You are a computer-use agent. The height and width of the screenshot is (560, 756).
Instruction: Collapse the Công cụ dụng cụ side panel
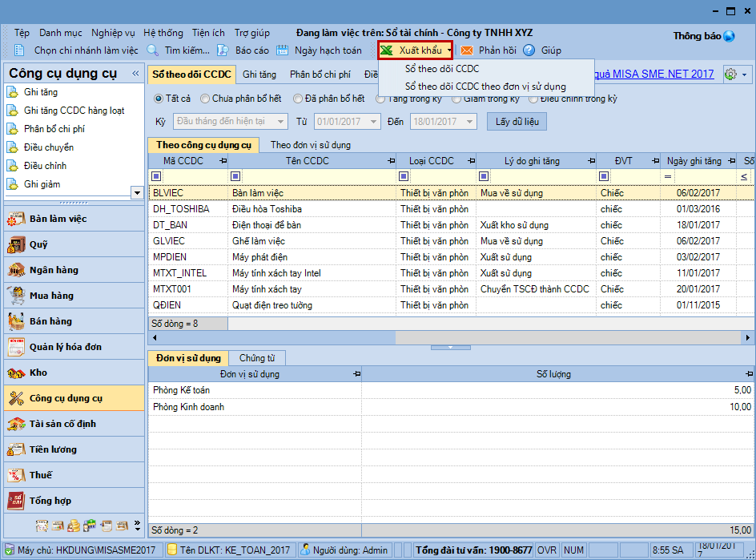coord(135,74)
